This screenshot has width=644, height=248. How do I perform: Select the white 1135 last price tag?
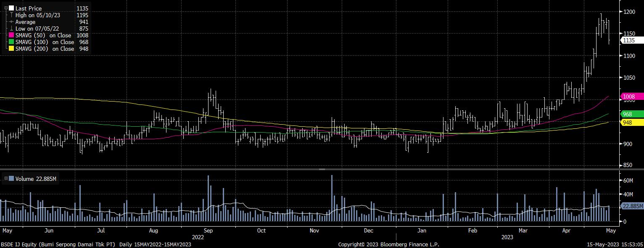[631, 40]
